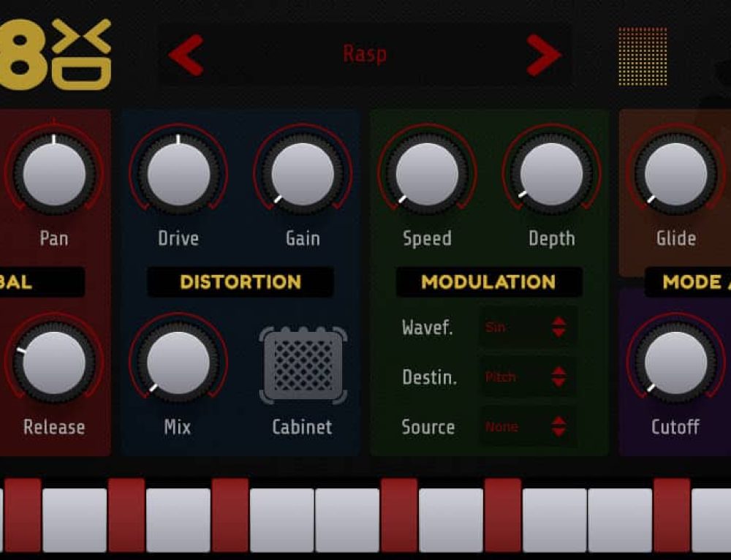Click the Sin waveform stepper arrows
Screen dimensions: 731x560
pyautogui.click(x=558, y=328)
